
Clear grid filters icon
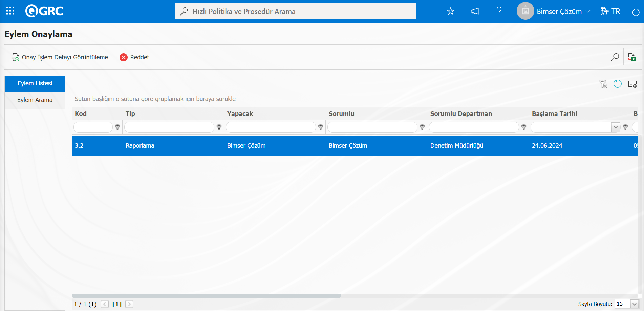coord(603,84)
